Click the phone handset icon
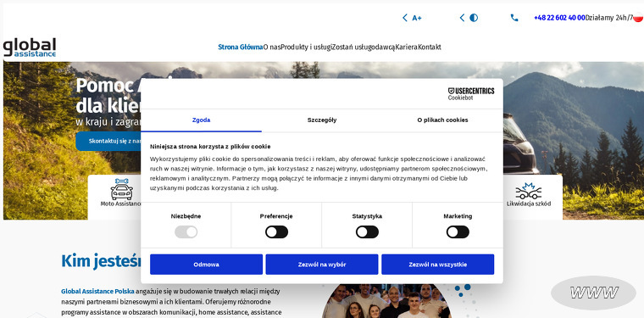Screen dimensions: 644x318 coord(514,18)
